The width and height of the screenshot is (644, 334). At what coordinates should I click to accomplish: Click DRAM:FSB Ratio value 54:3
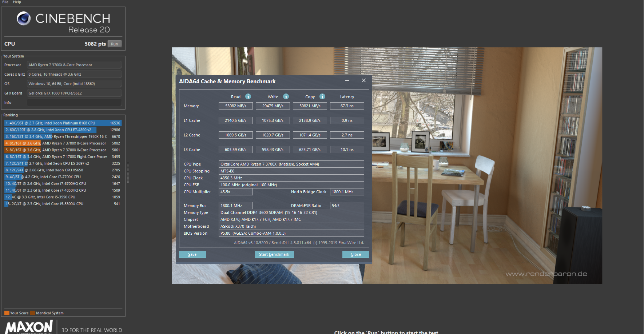[347, 206]
